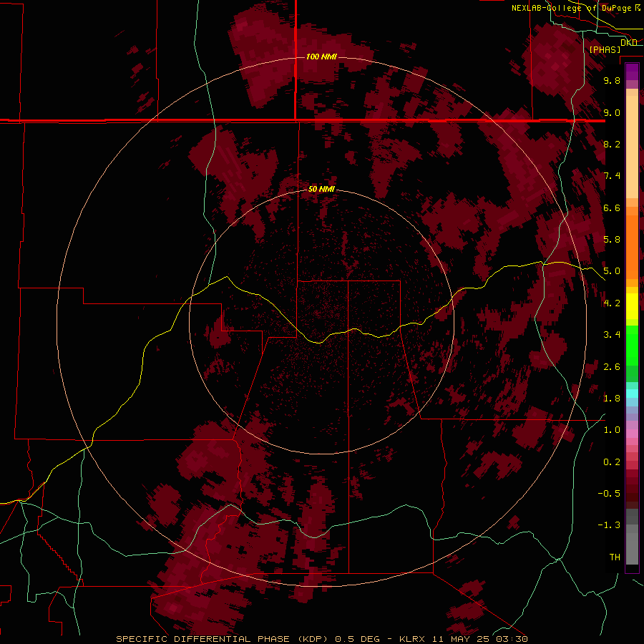Click the 6.6 scale value
This screenshot has width=644, height=644.
pos(612,208)
